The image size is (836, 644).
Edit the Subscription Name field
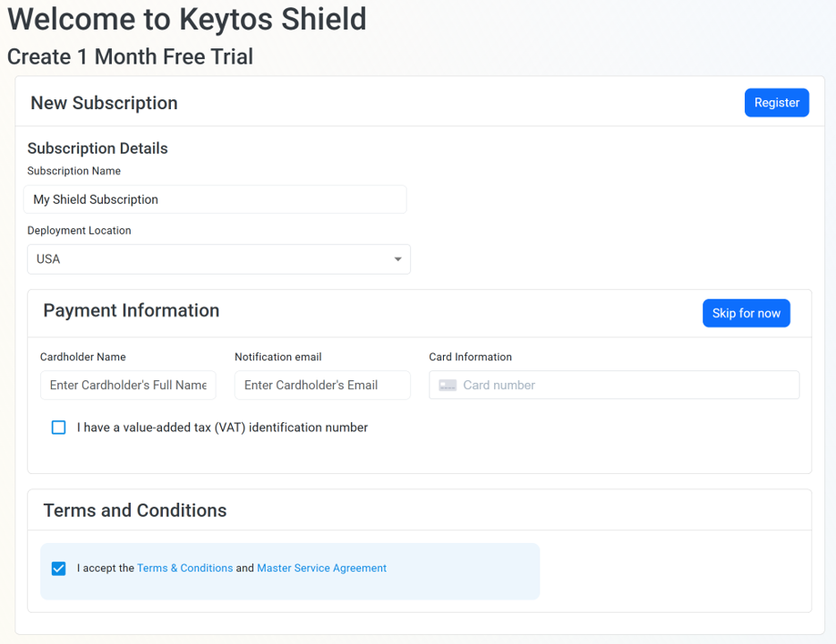(x=215, y=199)
